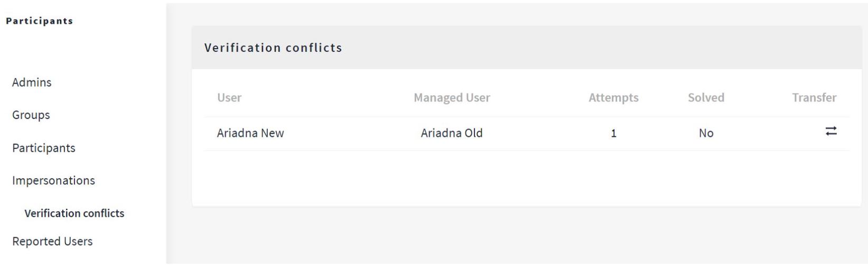Click the Transfer column header
This screenshot has height=269, width=868.
(814, 98)
